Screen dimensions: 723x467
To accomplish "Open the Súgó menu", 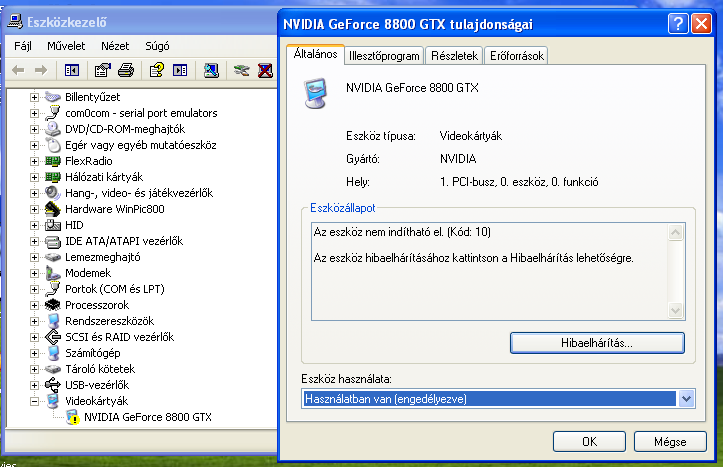I will click(x=157, y=46).
